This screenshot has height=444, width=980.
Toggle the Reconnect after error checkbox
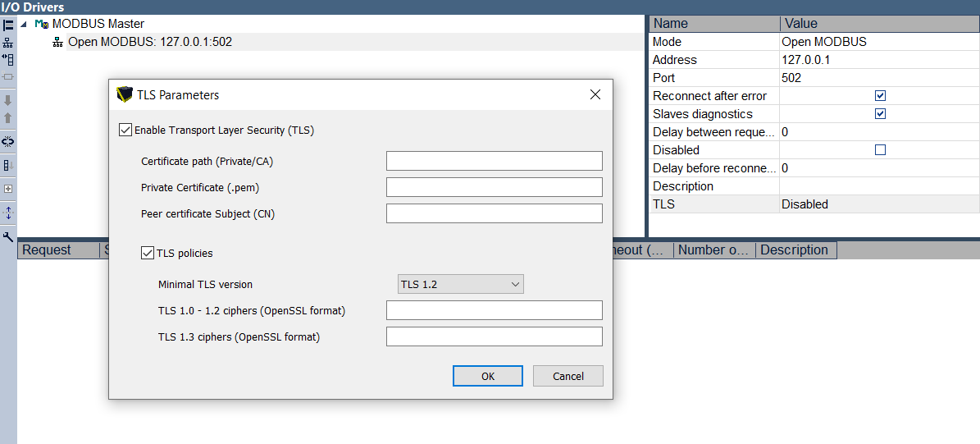click(880, 96)
